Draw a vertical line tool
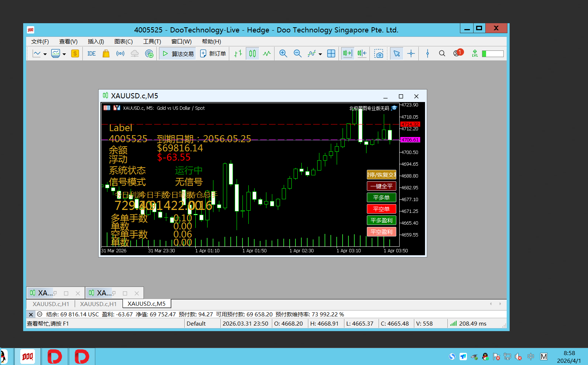This screenshot has height=365, width=588. pos(428,54)
